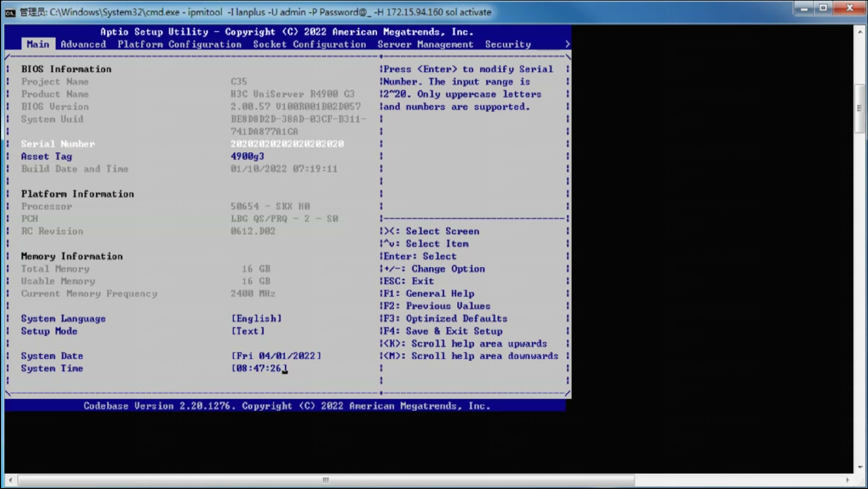Select the System Date label
Image resolution: width=868 pixels, height=489 pixels.
[52, 356]
